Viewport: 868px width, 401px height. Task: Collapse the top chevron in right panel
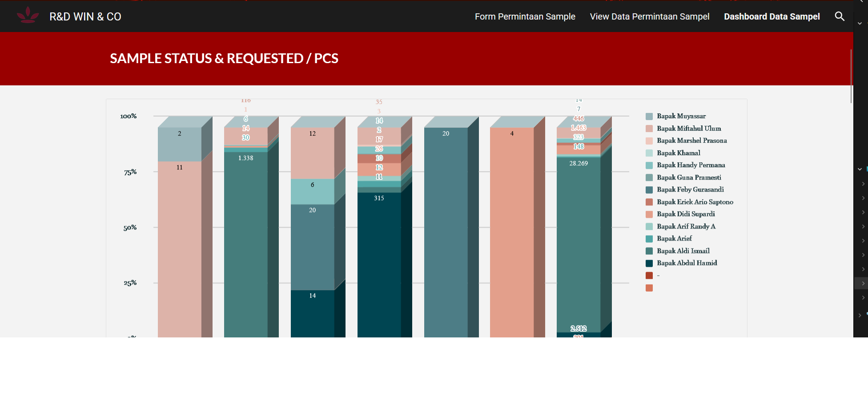pos(860,23)
